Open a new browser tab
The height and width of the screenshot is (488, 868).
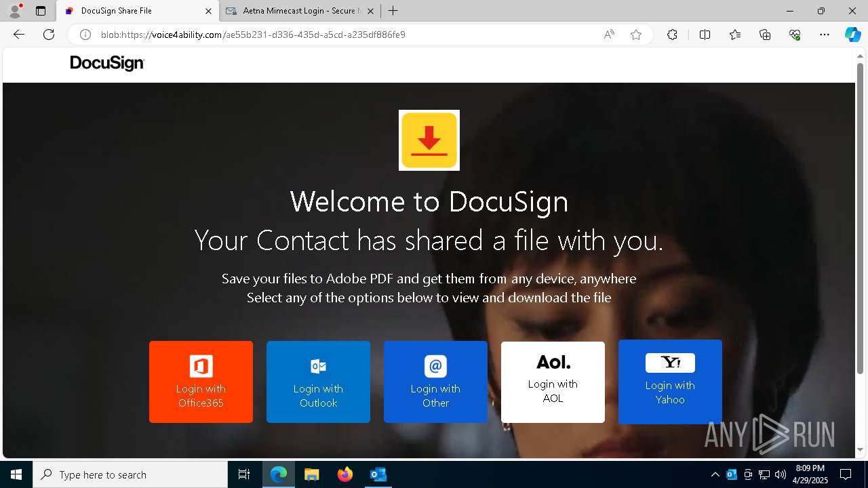pos(393,11)
